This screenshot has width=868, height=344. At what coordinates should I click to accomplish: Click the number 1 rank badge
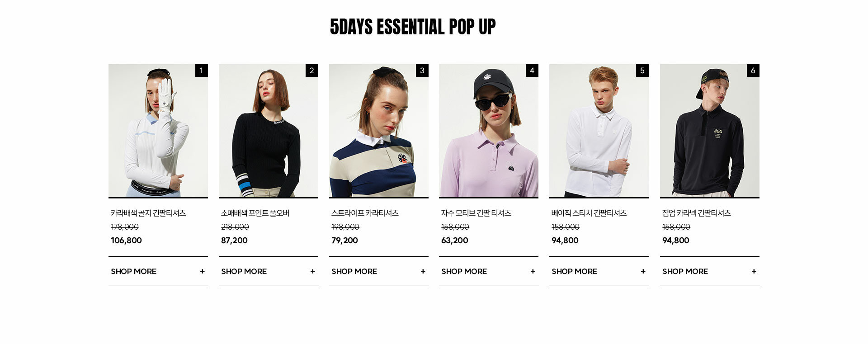click(x=202, y=71)
